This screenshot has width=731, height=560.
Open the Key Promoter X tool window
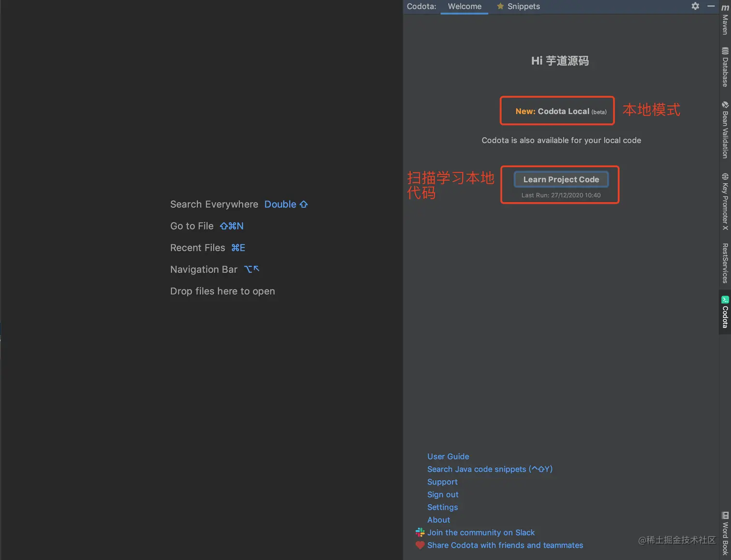click(725, 201)
